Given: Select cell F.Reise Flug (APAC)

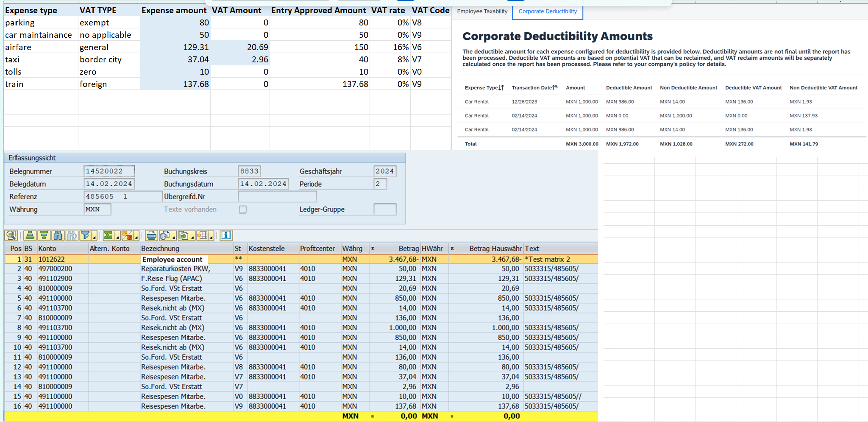Looking at the screenshot, I should click(186, 278).
